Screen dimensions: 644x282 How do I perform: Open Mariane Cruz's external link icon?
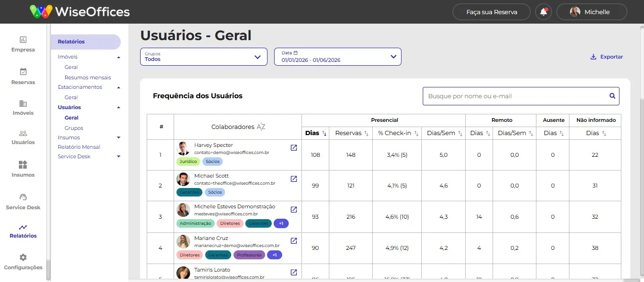(293, 241)
